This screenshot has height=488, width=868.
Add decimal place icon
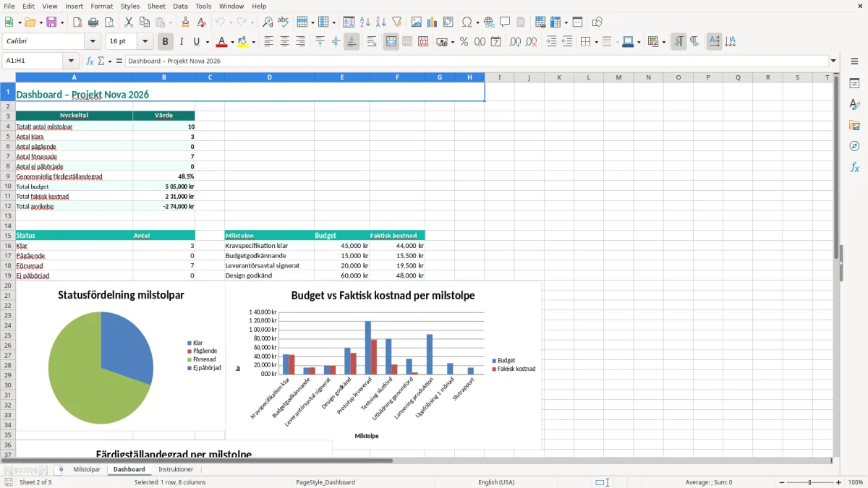515,42
